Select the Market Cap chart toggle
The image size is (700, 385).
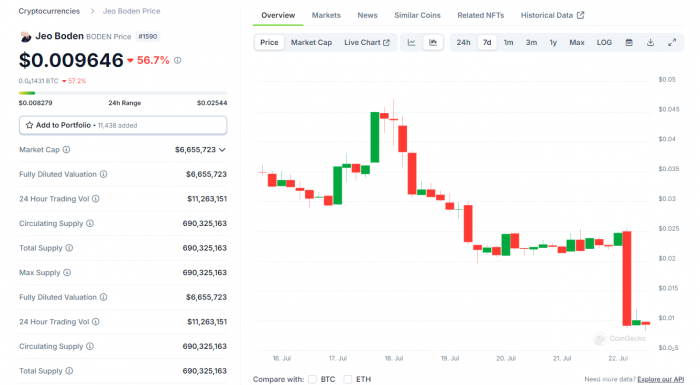pyautogui.click(x=311, y=42)
